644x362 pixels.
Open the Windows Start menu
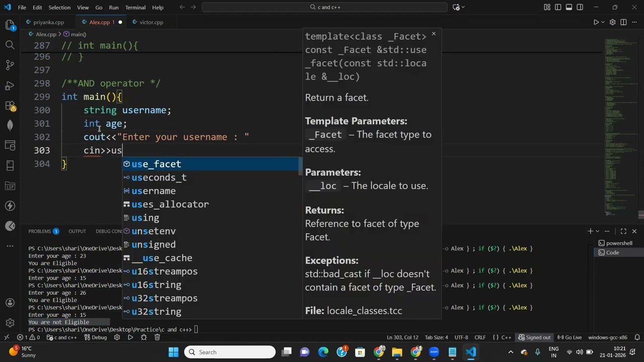tap(174, 352)
